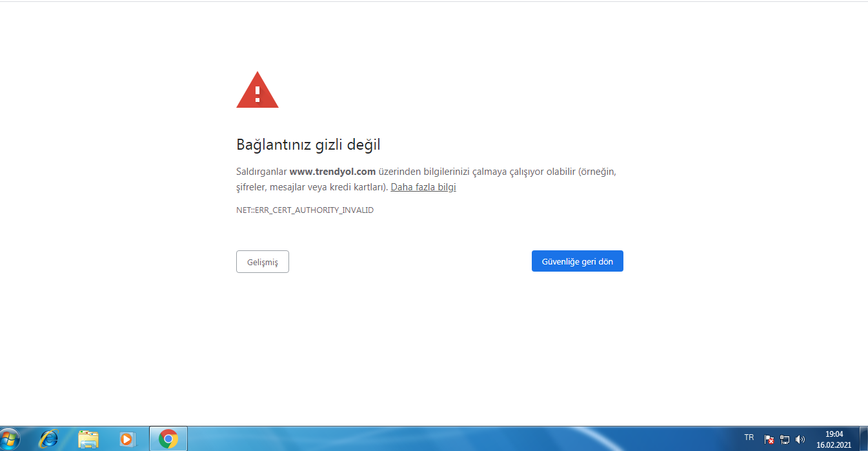The width and height of the screenshot is (868, 451).
Task: Click the network status tray icon
Action: click(784, 439)
